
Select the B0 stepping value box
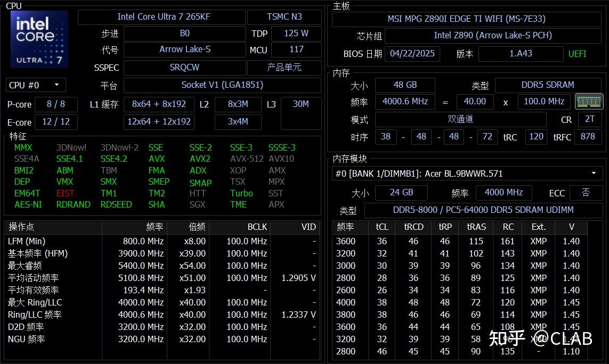point(185,33)
